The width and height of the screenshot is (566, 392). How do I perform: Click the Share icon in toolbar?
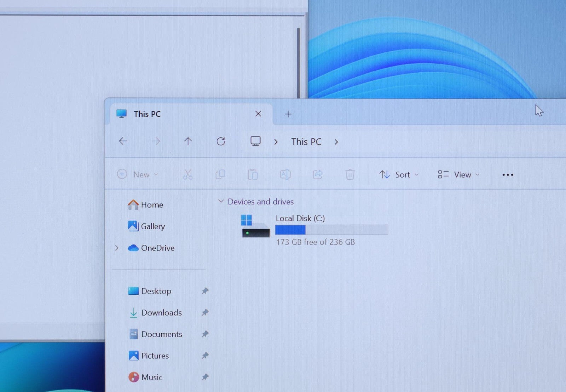click(x=318, y=174)
